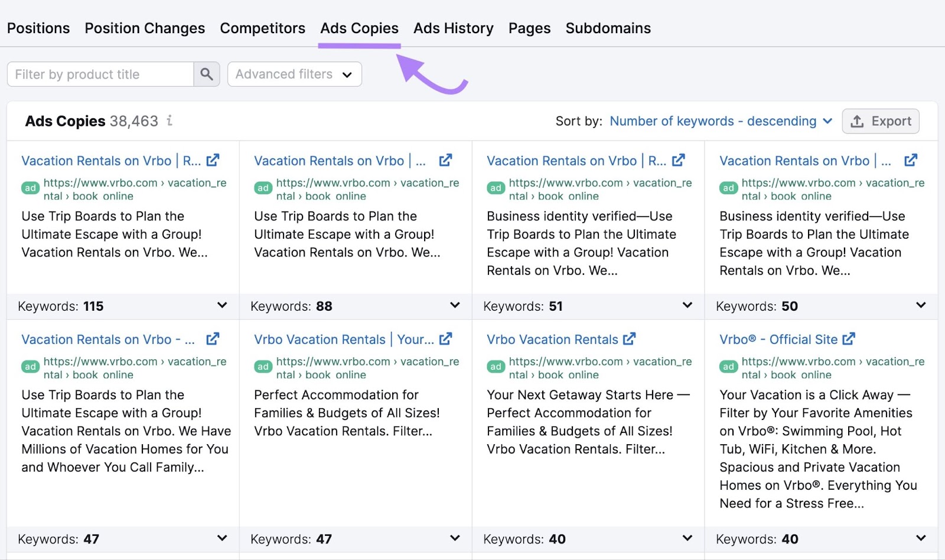Expand keywords list for ad with 115 keywords
The height and width of the screenshot is (560, 945).
point(222,305)
